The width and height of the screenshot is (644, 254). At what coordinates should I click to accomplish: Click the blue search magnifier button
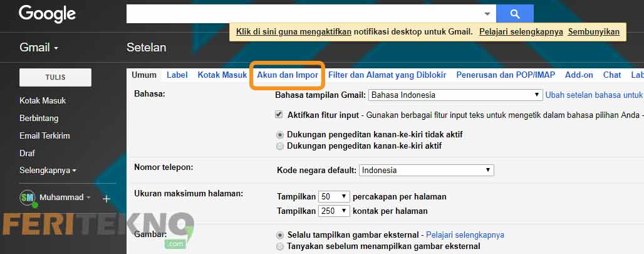coord(514,14)
